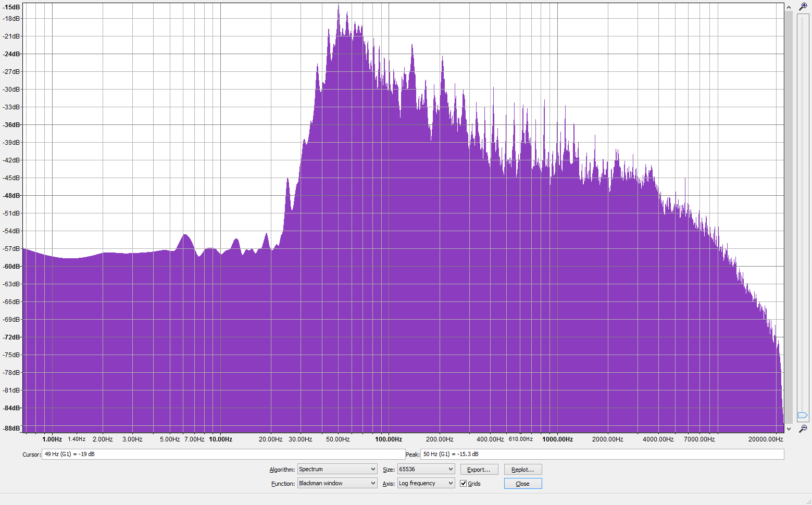Close the spectrum analysis dialog
This screenshot has height=505, width=812.
(522, 484)
